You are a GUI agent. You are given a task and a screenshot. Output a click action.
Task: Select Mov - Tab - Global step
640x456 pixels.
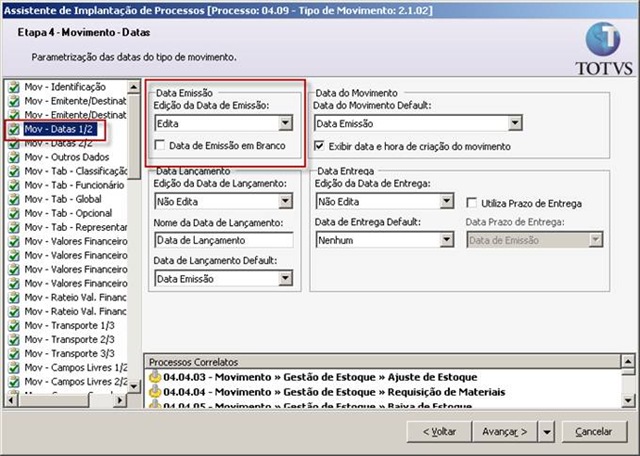63,199
